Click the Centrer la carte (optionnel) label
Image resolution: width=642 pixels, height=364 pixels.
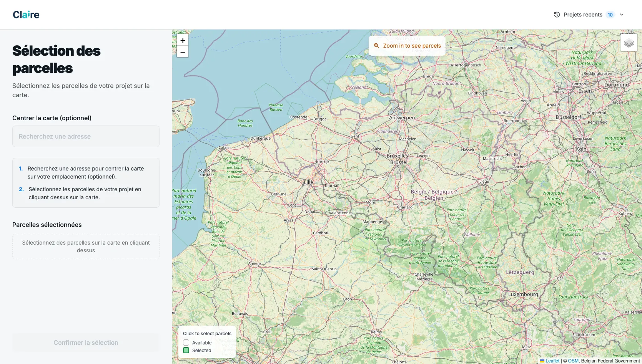pyautogui.click(x=52, y=118)
